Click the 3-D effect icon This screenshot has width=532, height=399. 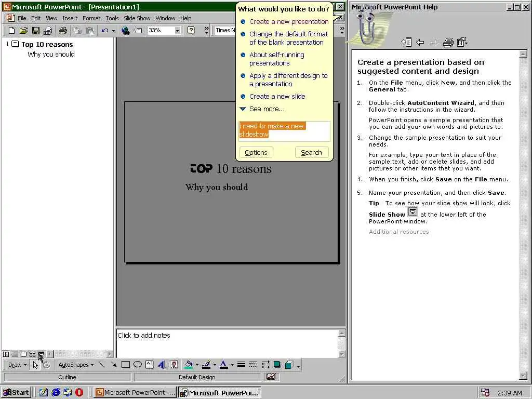tap(289, 365)
